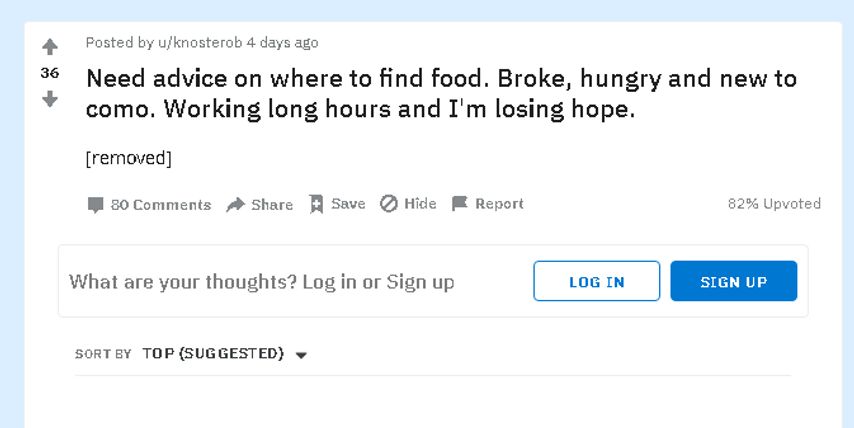Open the "80 Comments" text link
The image size is (854, 428).
tap(160, 205)
